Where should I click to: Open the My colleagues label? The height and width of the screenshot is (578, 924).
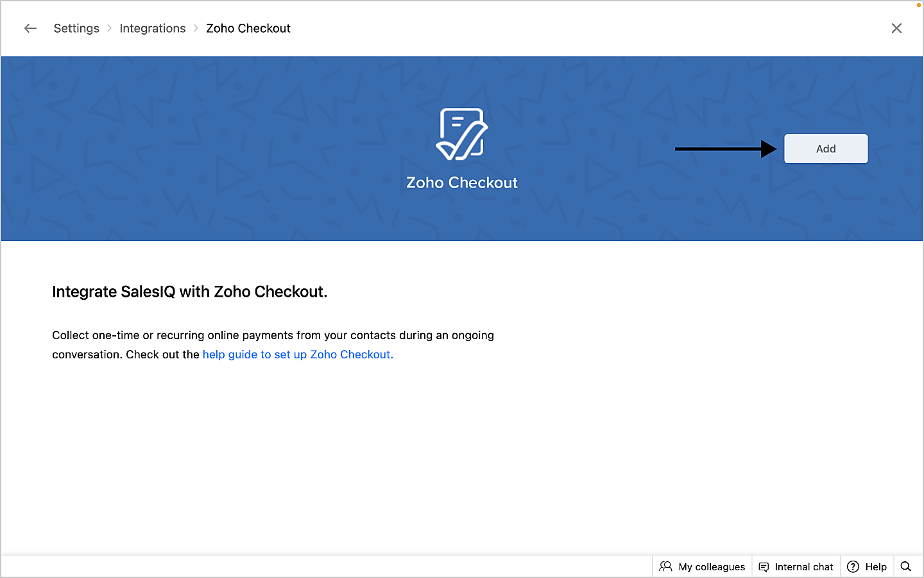[712, 567]
